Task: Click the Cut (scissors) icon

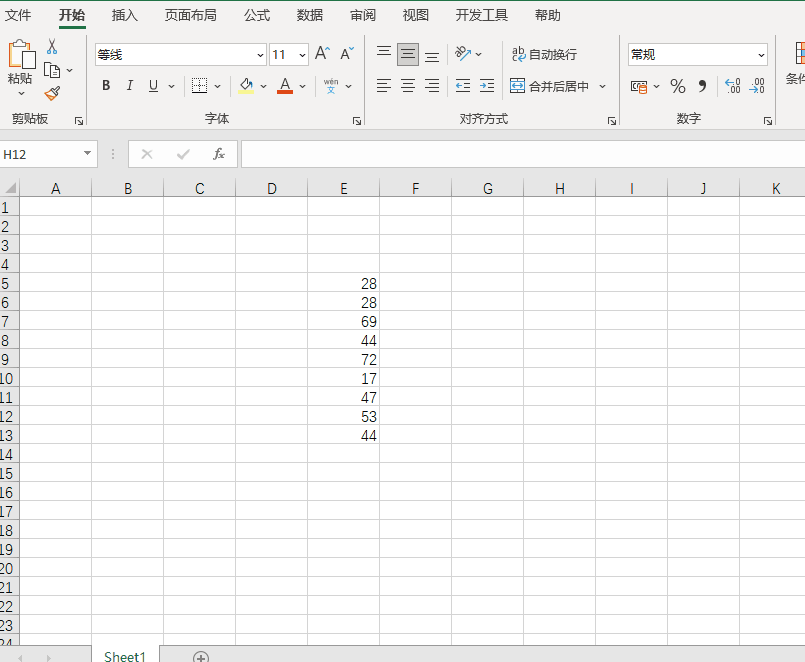Action: (54, 47)
